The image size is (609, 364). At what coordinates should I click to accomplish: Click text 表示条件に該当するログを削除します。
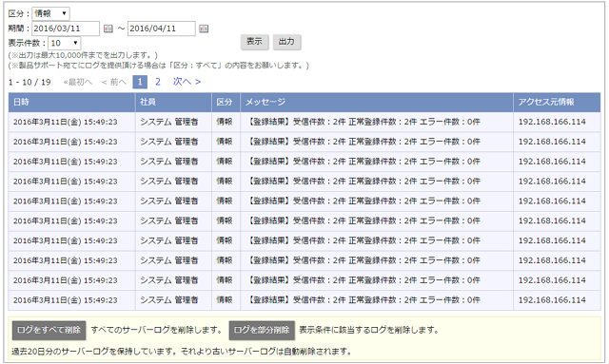coord(369,330)
